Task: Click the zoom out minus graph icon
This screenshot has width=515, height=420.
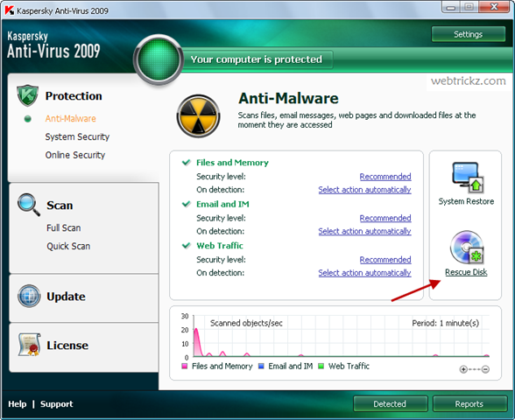Action: pos(485,369)
